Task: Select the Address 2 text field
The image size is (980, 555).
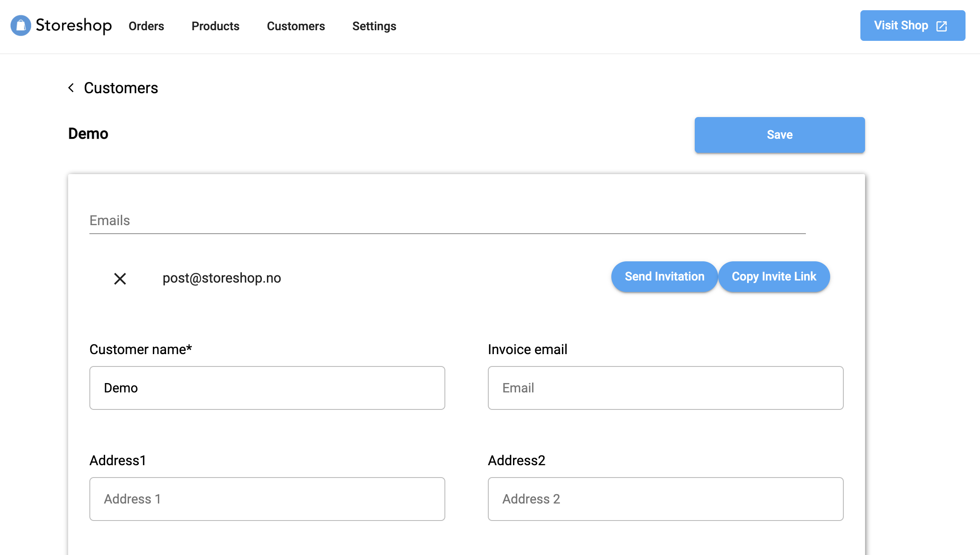Action: click(665, 499)
